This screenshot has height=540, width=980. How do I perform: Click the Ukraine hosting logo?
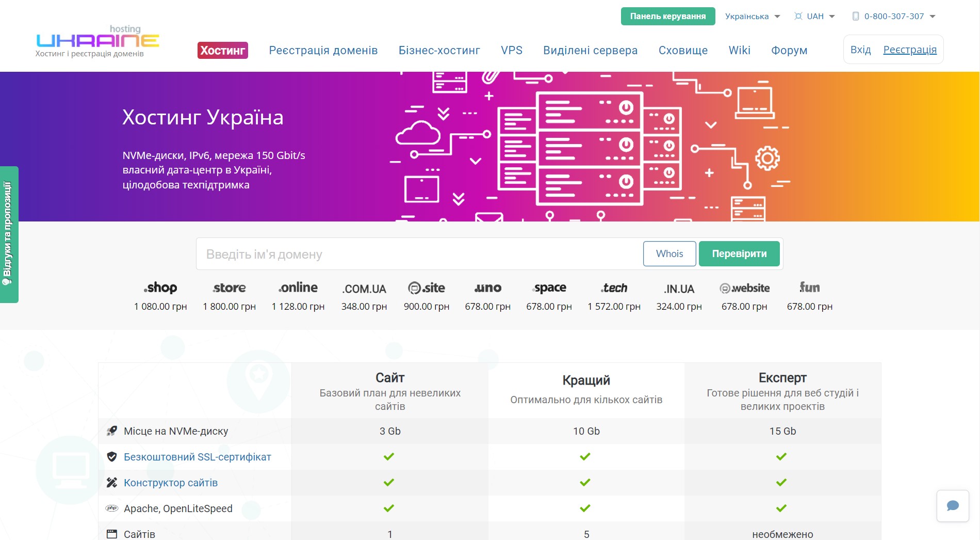(97, 41)
